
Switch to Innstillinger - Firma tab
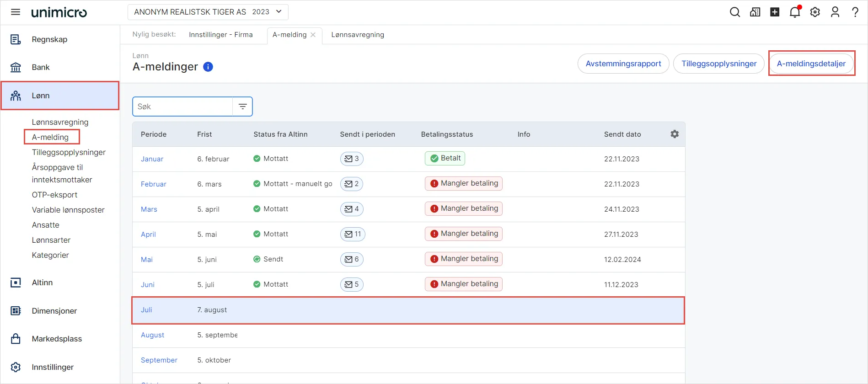[x=221, y=35]
